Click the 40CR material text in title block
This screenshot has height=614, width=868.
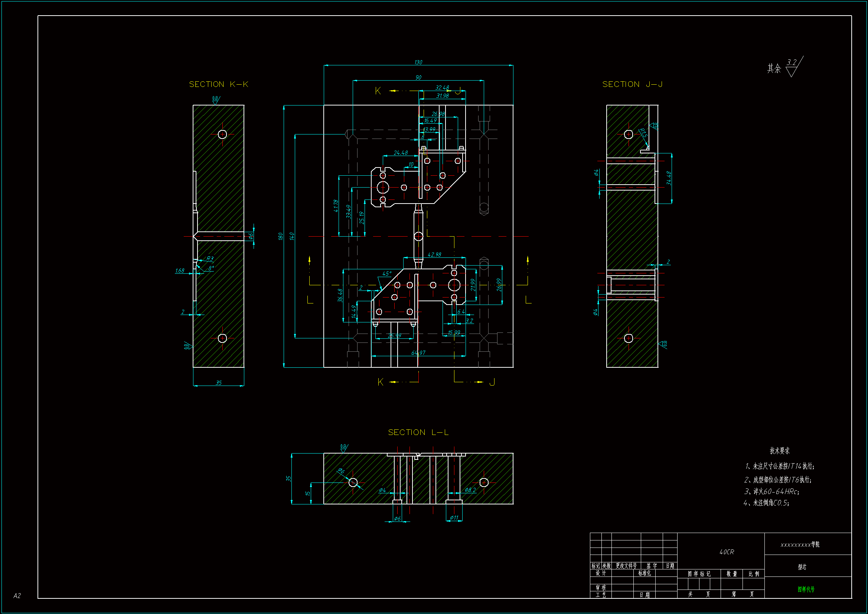[x=727, y=552]
